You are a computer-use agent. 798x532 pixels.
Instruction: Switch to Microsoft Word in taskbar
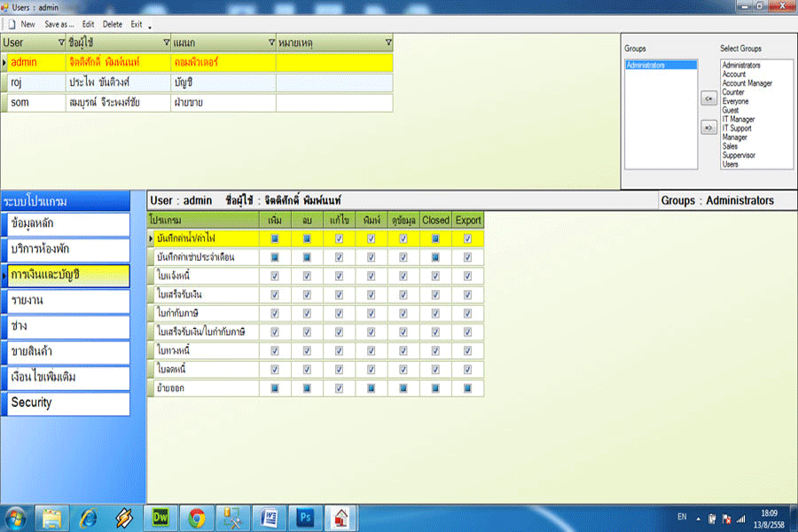click(x=269, y=515)
